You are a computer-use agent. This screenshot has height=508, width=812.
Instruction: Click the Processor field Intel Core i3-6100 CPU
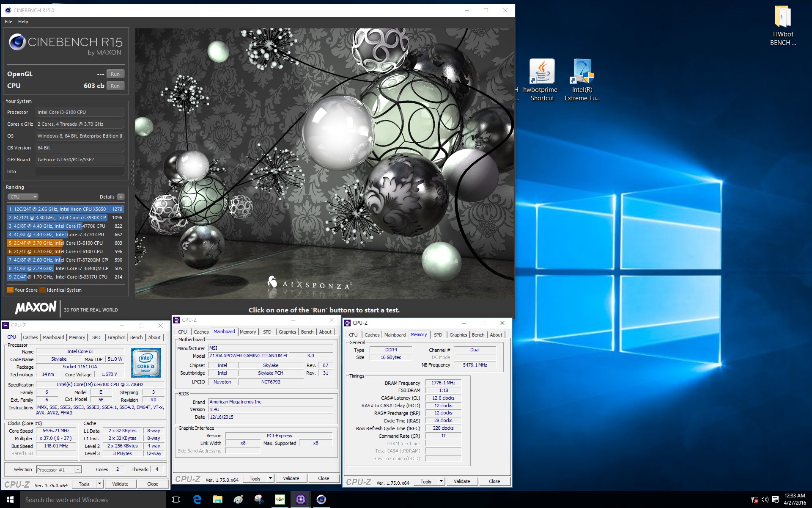(x=80, y=112)
